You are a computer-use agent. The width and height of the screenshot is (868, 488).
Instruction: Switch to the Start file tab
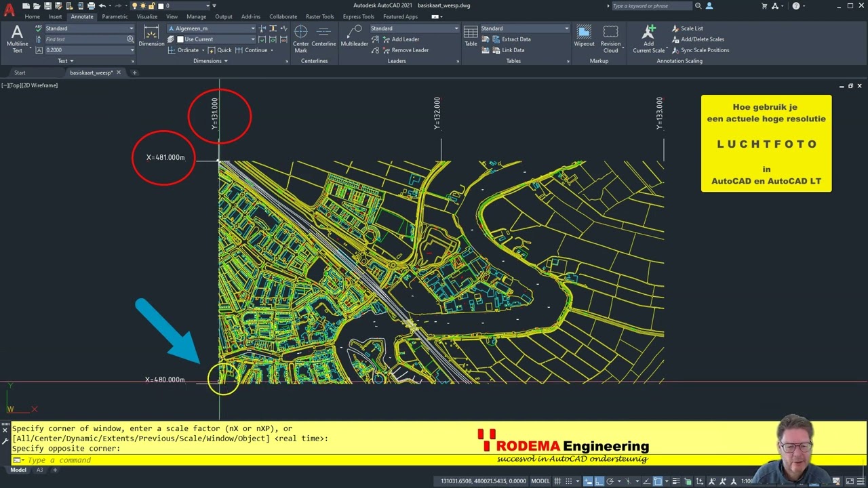(x=20, y=73)
